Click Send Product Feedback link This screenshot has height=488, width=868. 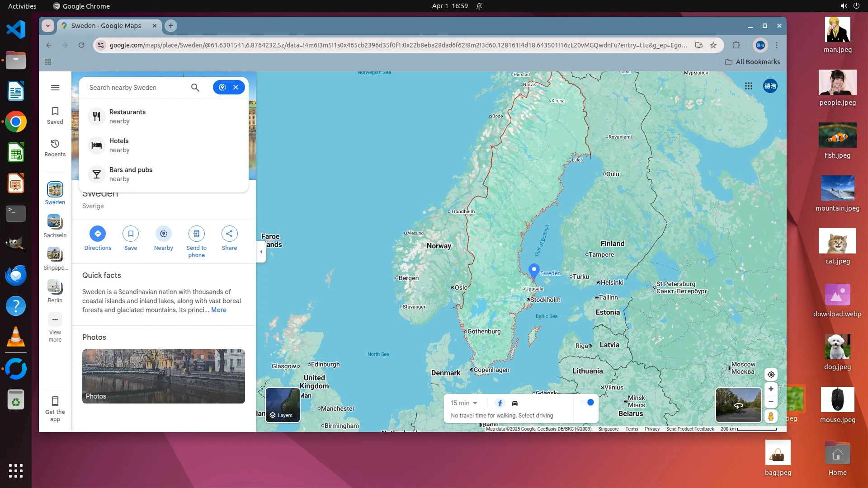(x=689, y=429)
